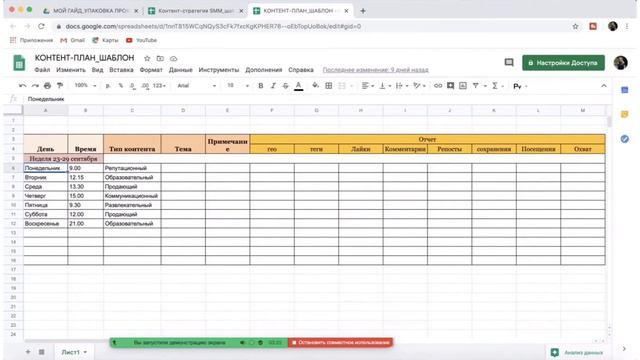Format as currency (р.)
This screenshot has height=360, width=640.
pos(108,86)
